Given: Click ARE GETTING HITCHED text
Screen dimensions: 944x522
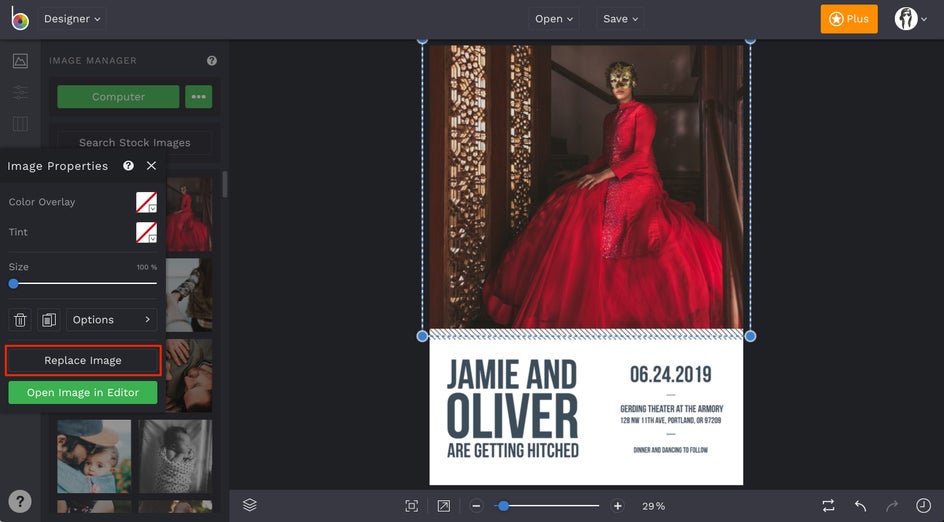Looking at the screenshot, I should tap(513, 450).
